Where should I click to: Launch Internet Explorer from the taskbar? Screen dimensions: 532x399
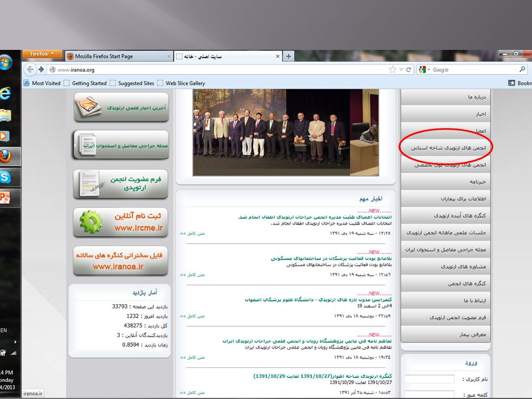[x=5, y=93]
